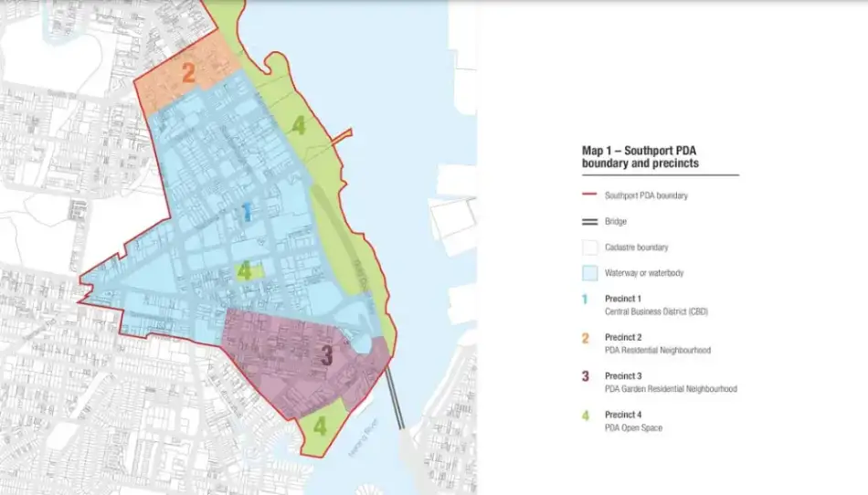Click the map title 'Map 1 – Southport PDA'
Screen dimensions: 868x495
pyautogui.click(x=639, y=151)
